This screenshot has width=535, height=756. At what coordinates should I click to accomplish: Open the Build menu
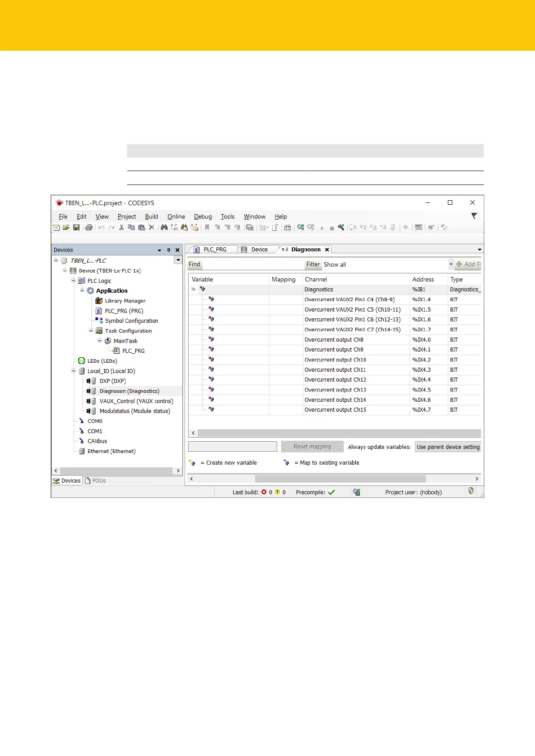point(151,216)
